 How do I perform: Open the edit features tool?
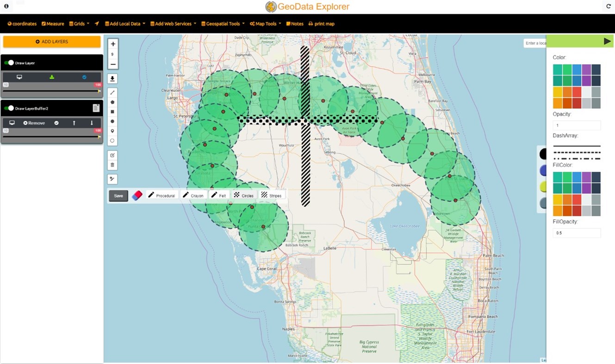pos(112,155)
